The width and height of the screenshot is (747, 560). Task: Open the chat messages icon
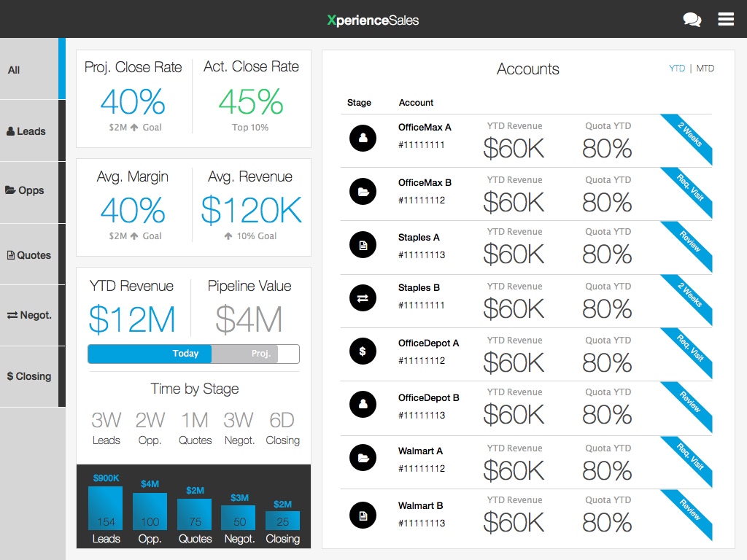(692, 20)
